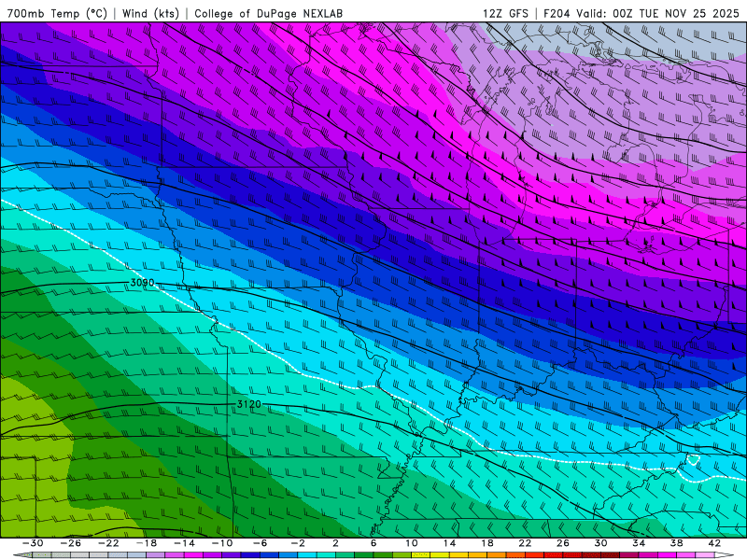The width and height of the screenshot is (747, 560).
Task: Select the positive 6 color scale label
Action: [373, 543]
